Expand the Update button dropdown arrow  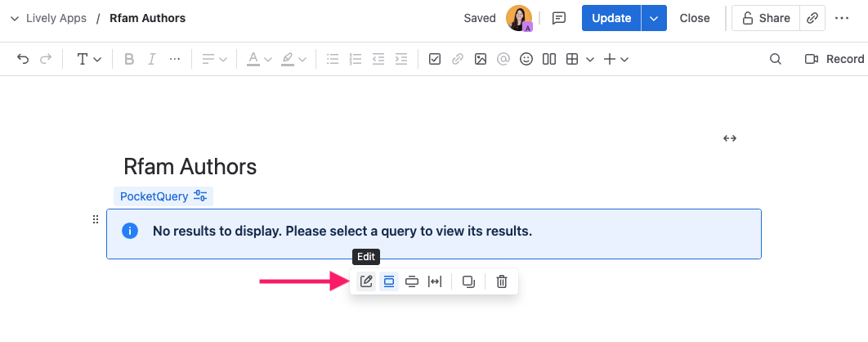pyautogui.click(x=654, y=18)
